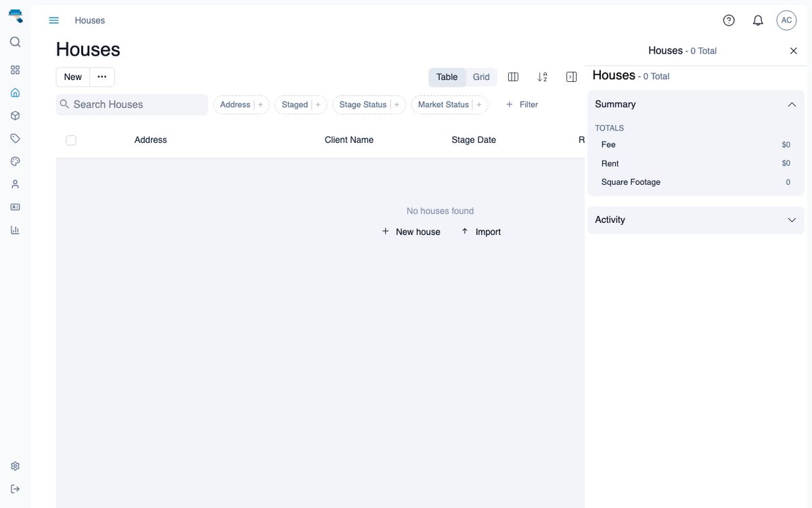812x508 pixels.
Task: Click the New button
Action: click(x=73, y=77)
